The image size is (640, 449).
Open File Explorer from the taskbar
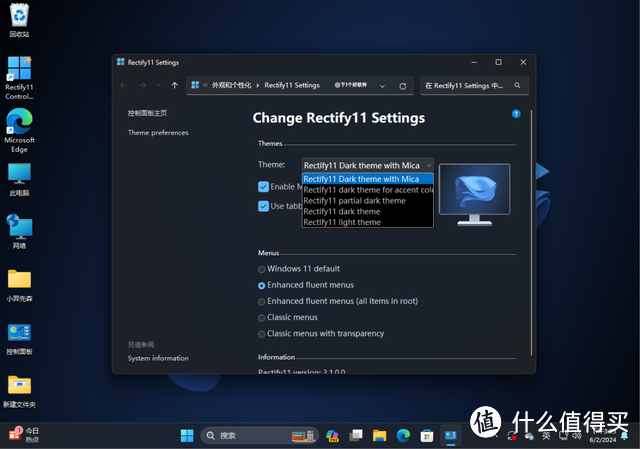(380, 436)
